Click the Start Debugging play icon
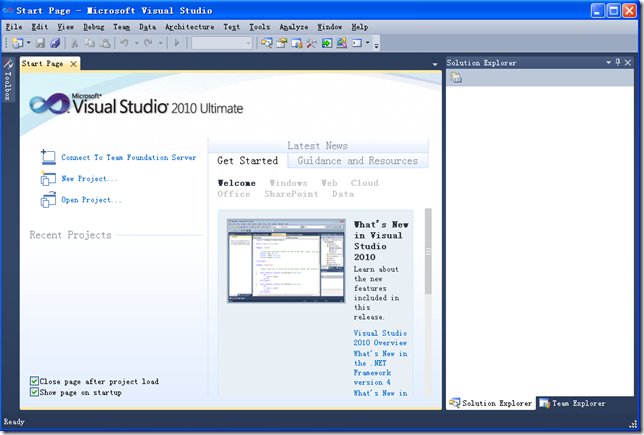 (177, 43)
